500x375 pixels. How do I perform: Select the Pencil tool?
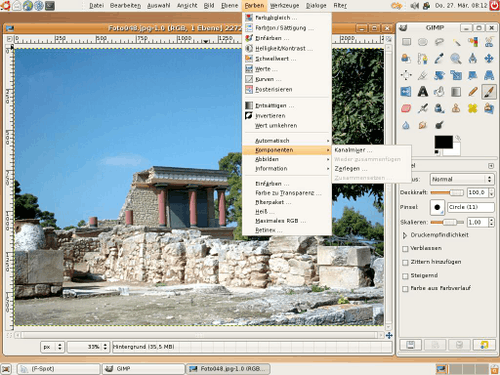(472, 92)
